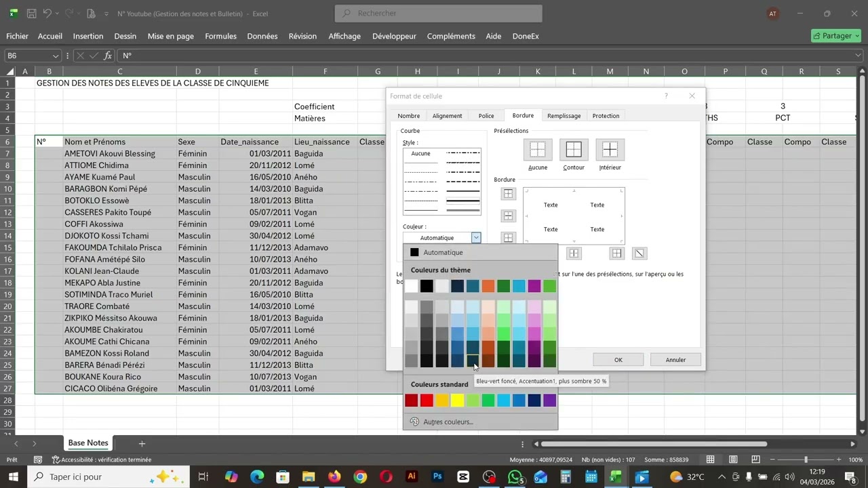Choose the black theme color swatch
This screenshot has height=488, width=868.
tap(427, 286)
